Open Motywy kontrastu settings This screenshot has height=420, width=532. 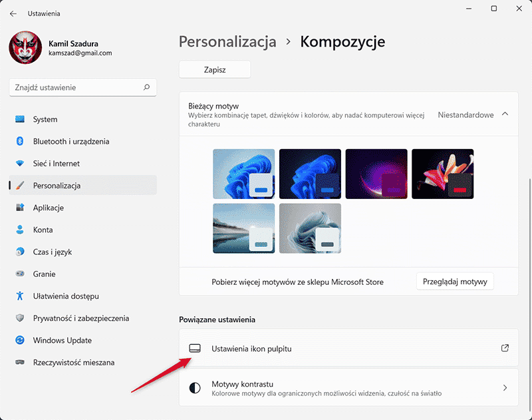coord(348,388)
